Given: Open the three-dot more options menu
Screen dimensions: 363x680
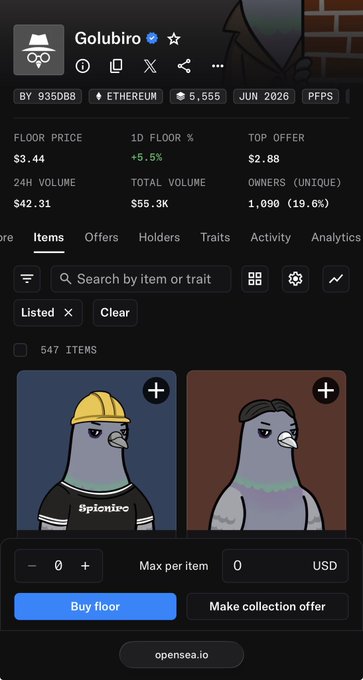Looking at the screenshot, I should tap(217, 66).
